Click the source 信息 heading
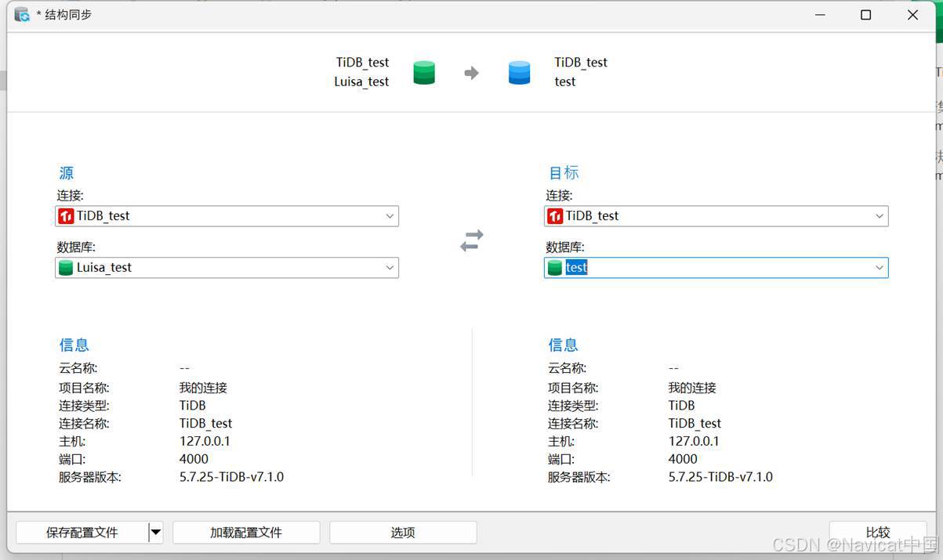Screen dimensions: 943x560 [74, 345]
